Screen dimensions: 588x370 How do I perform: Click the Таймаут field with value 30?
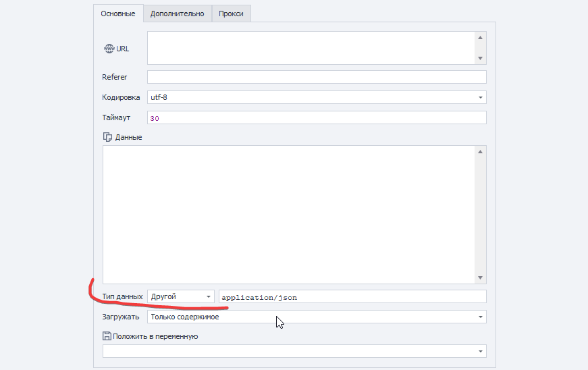pos(317,117)
